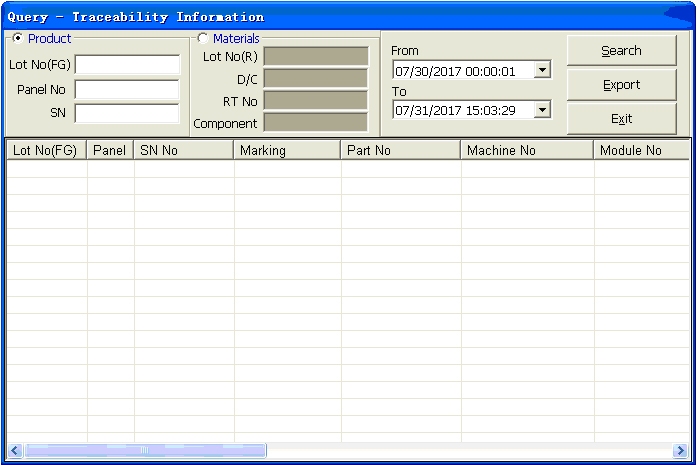Click the disabled Lot No(R) field

pos(316,56)
